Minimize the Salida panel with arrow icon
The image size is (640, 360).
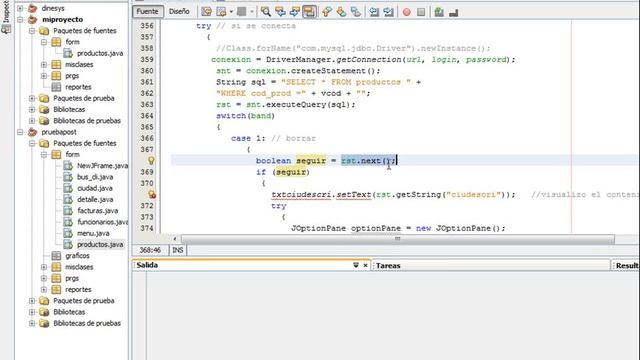point(356,265)
